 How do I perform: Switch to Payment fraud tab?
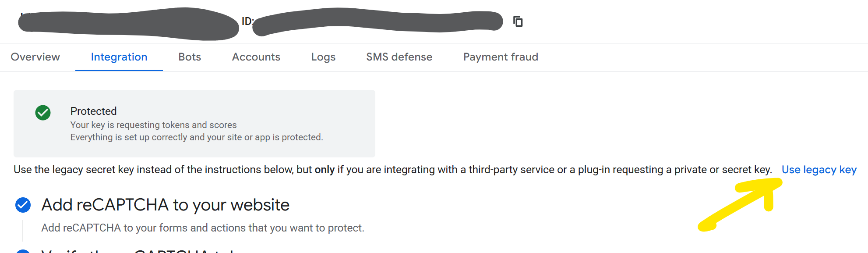501,57
